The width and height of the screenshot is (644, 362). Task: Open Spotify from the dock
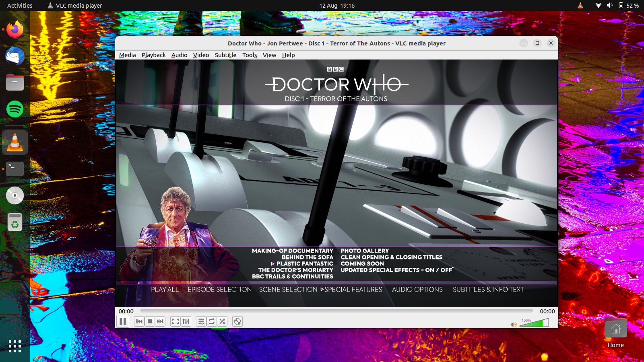pos(15,109)
